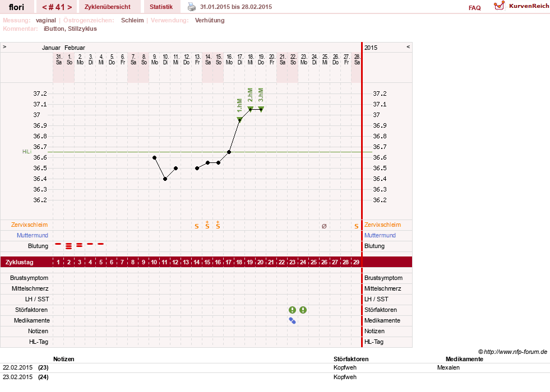Click the left LH / SST row label
Image resolution: width=550 pixels, height=392 pixels.
coord(37,299)
